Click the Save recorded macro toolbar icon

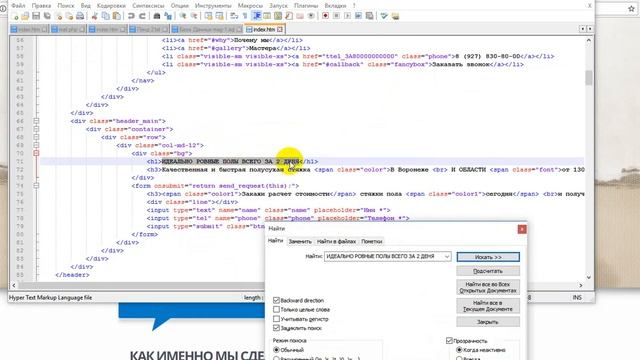[x=369, y=16]
